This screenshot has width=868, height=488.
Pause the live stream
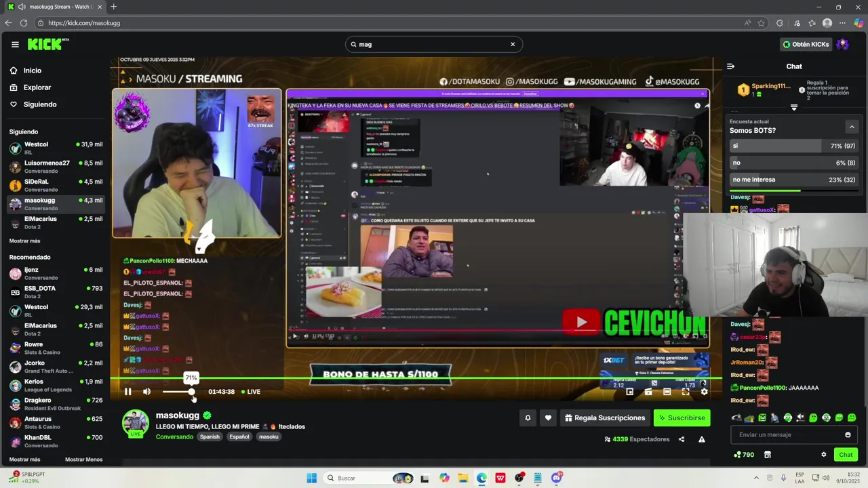coord(127,392)
